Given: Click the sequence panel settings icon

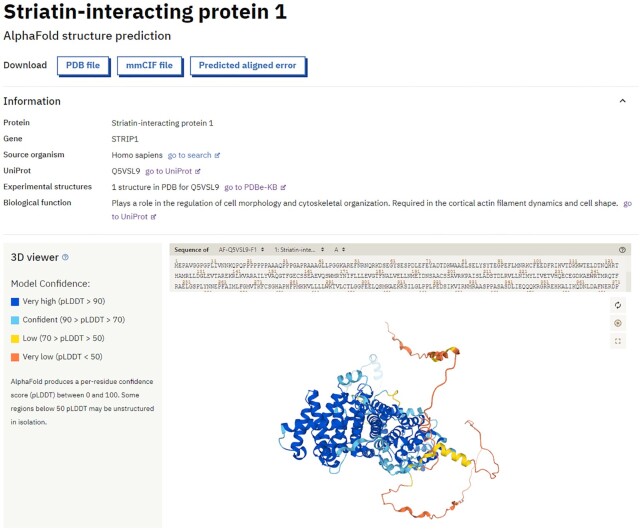Looking at the screenshot, I should pyautogui.click(x=622, y=250).
